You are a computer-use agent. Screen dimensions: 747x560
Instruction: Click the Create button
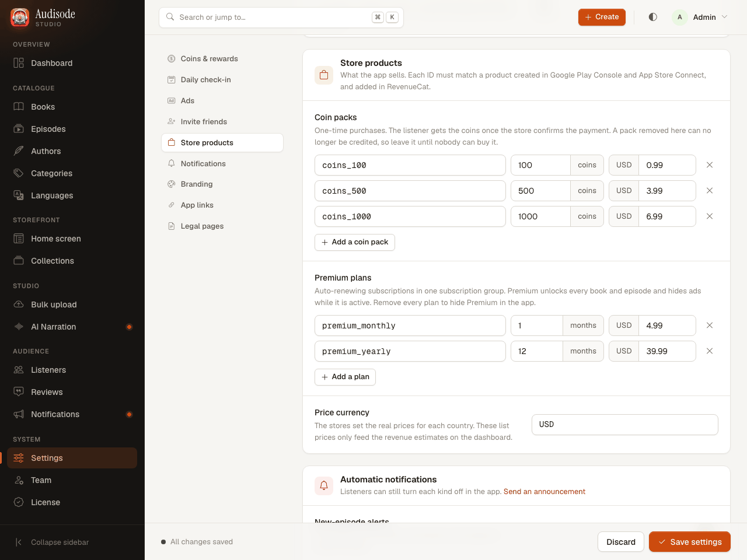pyautogui.click(x=602, y=17)
